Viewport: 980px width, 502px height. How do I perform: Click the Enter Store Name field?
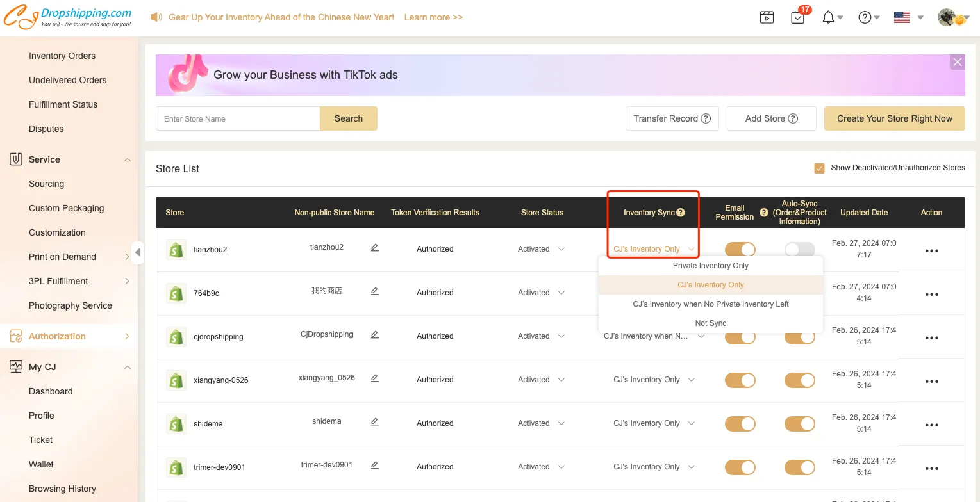(x=238, y=118)
